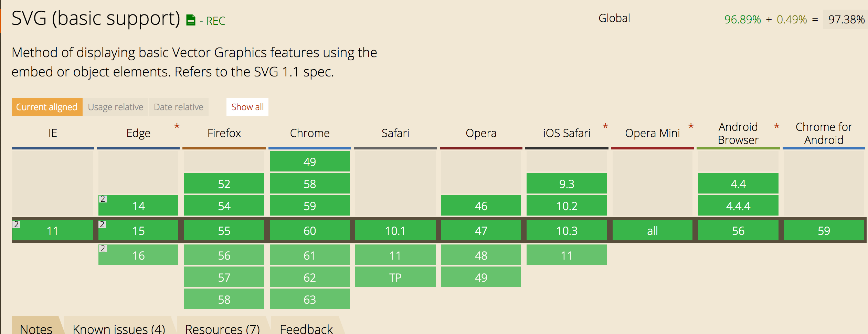Select the Safari TP version cell
The height and width of the screenshot is (334, 868).
(x=395, y=277)
